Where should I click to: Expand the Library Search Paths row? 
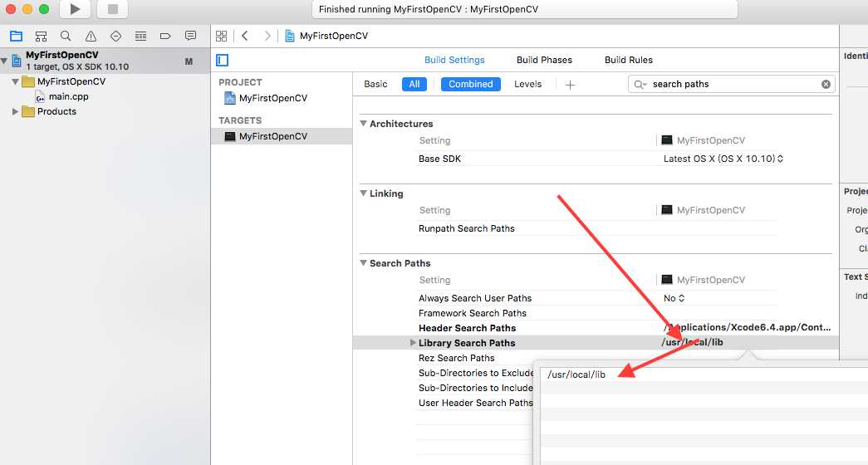click(413, 343)
